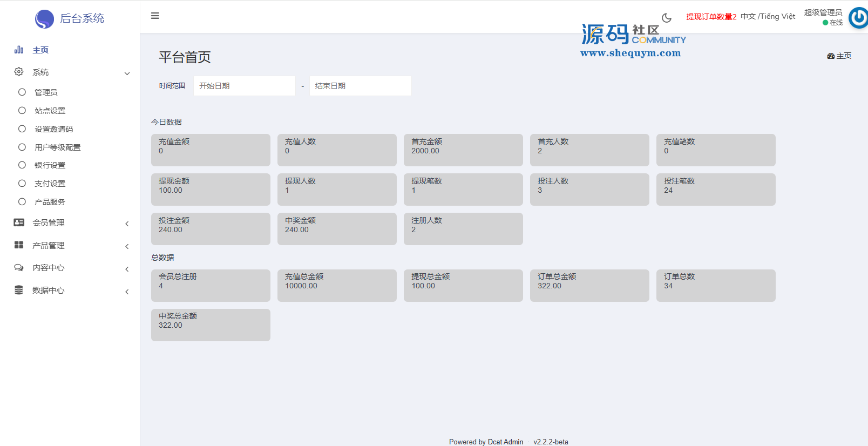Viewport: 868px width, 446px height.
Task: Click the bar chart icon beside 主页
Action: [19, 50]
